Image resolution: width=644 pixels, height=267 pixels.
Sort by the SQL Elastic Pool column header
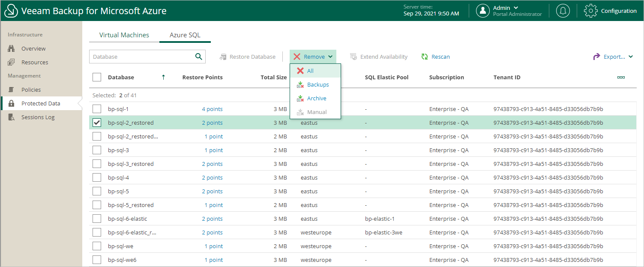tap(386, 77)
